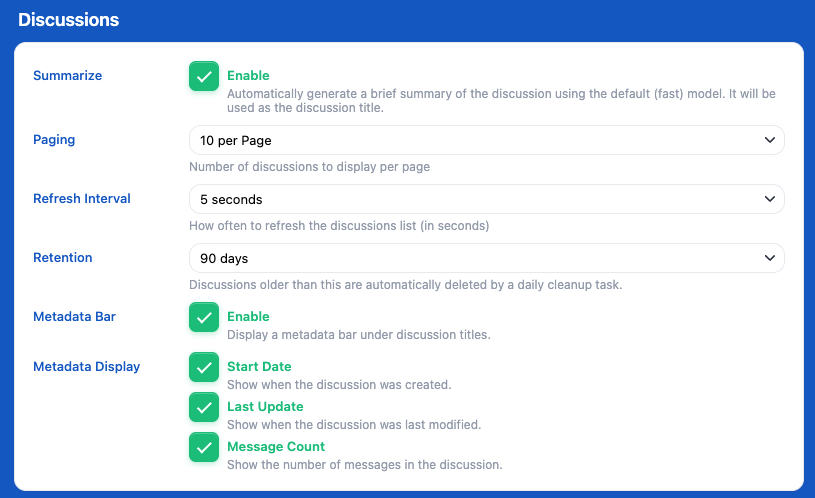Viewport: 815px width, 498px height.
Task: Click the Retention setting label
Action: point(62,257)
